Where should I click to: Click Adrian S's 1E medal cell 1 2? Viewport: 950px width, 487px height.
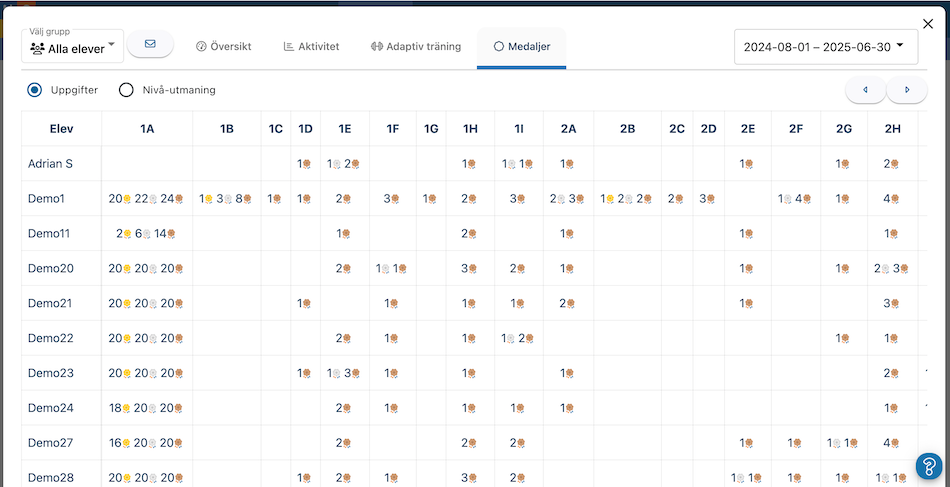pyautogui.click(x=344, y=164)
